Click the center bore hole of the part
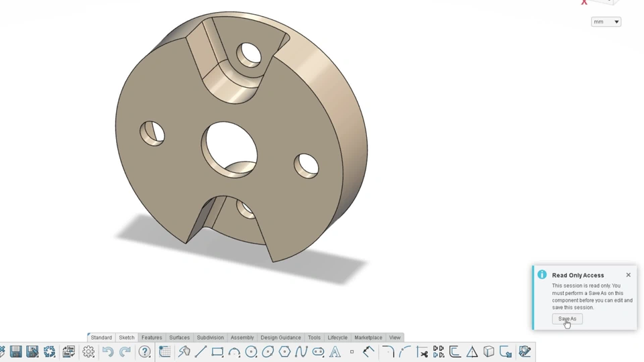The height and width of the screenshot is (362, 644). pyautogui.click(x=230, y=149)
